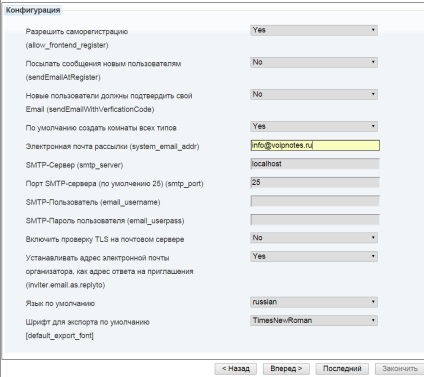Click the (sendEmailAtRegister) text
The width and height of the screenshot is (424, 377).
pyautogui.click(x=63, y=77)
